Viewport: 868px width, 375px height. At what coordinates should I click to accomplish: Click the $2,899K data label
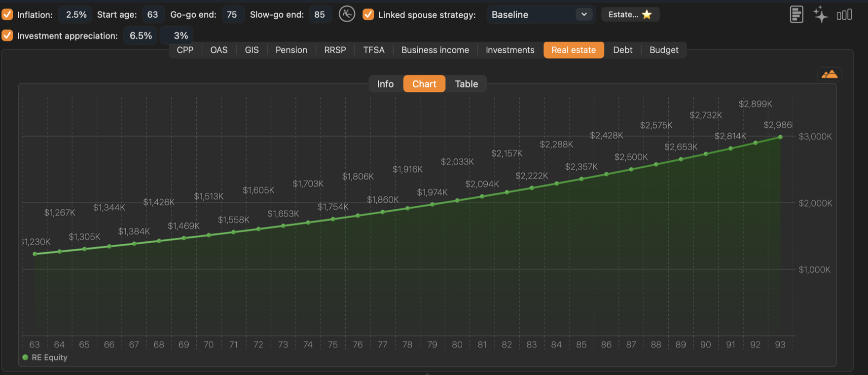[x=756, y=104]
